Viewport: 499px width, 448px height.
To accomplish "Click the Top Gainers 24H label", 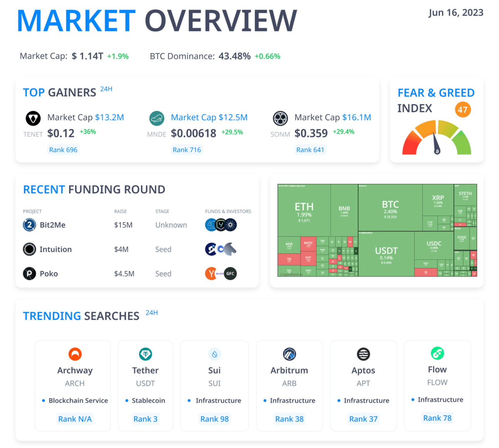I will [x=106, y=89].
